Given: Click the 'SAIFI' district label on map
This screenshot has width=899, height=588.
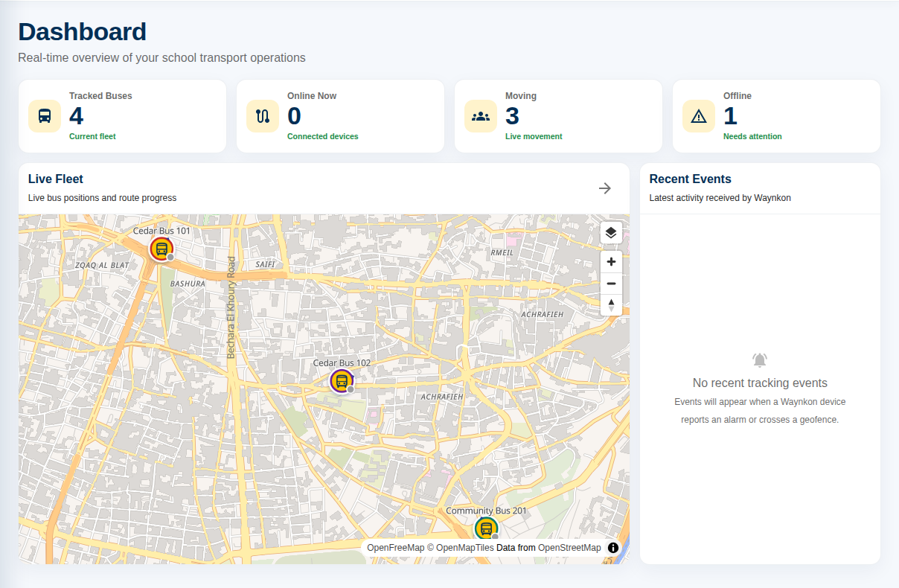Looking at the screenshot, I should tap(265, 264).
